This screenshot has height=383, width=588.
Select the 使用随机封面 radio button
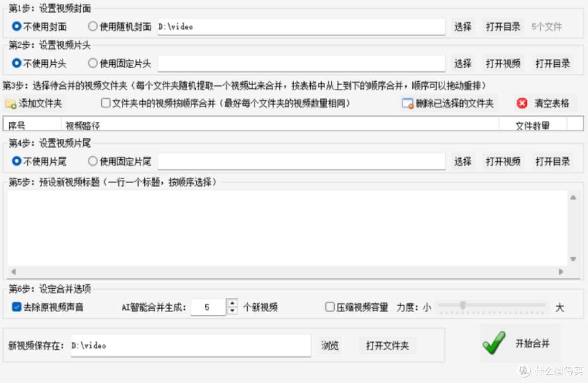click(93, 26)
